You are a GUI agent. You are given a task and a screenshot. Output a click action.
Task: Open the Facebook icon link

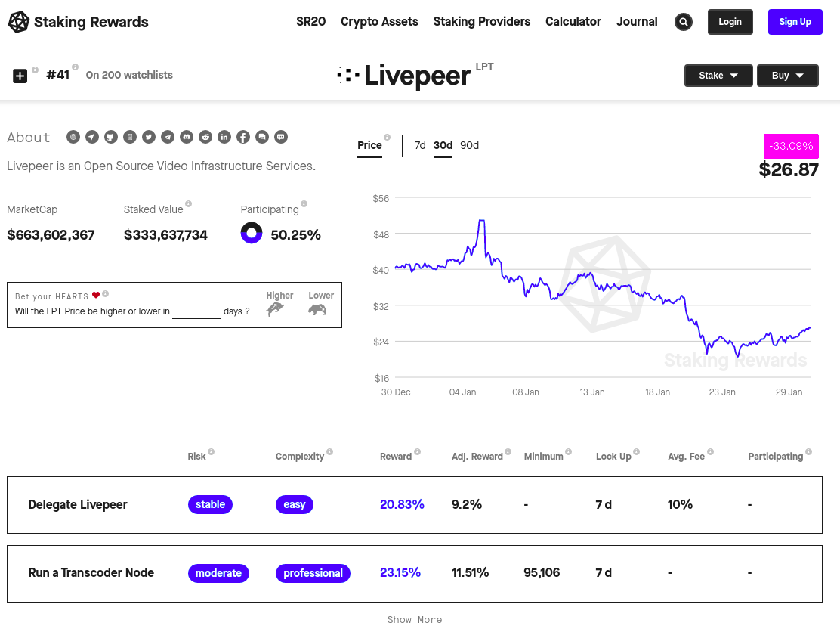[x=243, y=138]
